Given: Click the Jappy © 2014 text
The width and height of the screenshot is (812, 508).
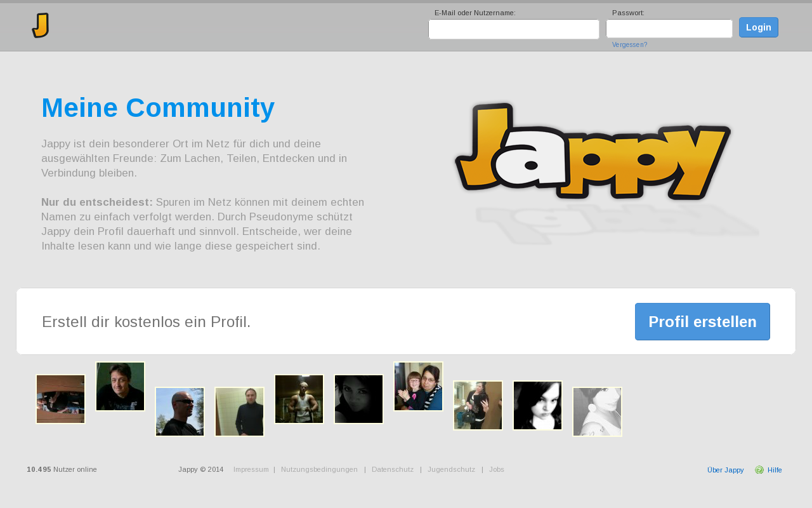Looking at the screenshot, I should pos(200,470).
